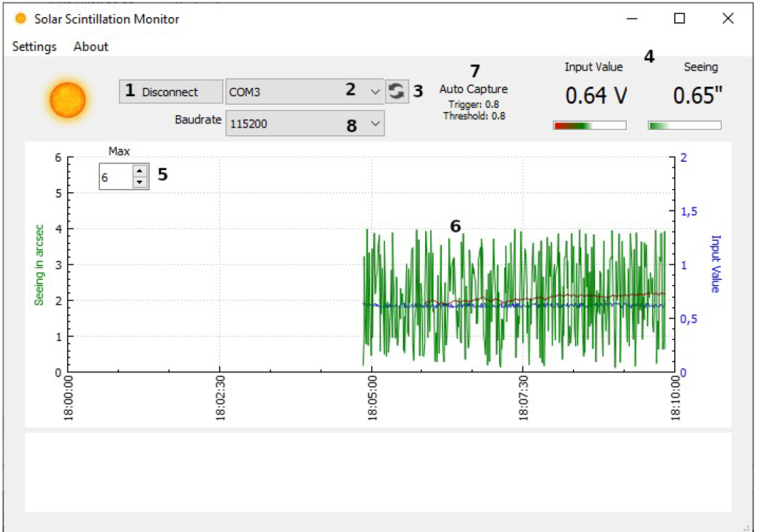This screenshot has width=757, height=532.
Task: Increase the Max value with up arrow
Action: click(x=140, y=171)
